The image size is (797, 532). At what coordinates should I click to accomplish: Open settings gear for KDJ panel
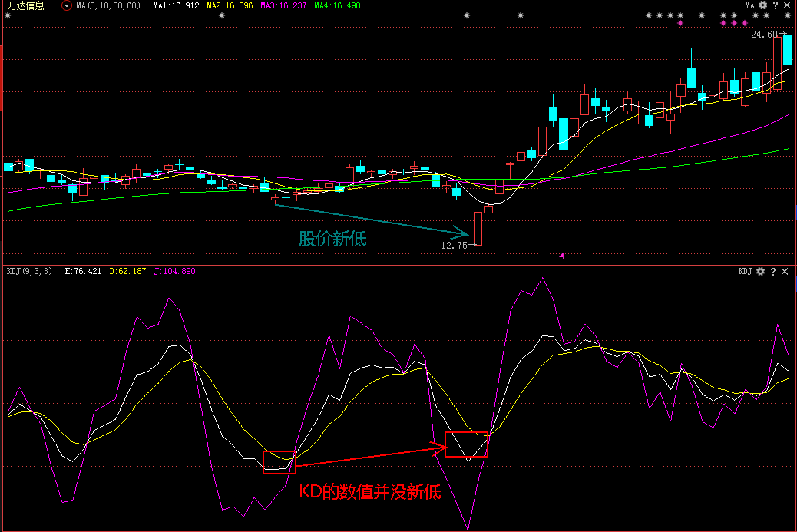click(x=760, y=271)
